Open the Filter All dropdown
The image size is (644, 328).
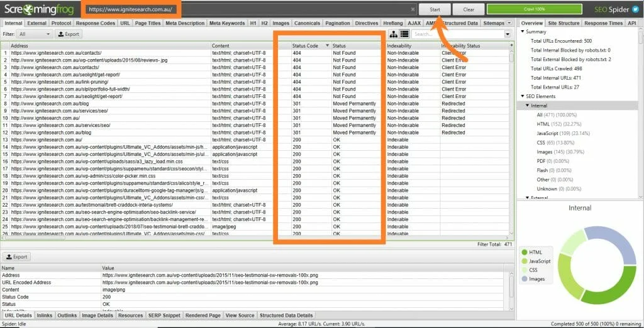coord(36,34)
